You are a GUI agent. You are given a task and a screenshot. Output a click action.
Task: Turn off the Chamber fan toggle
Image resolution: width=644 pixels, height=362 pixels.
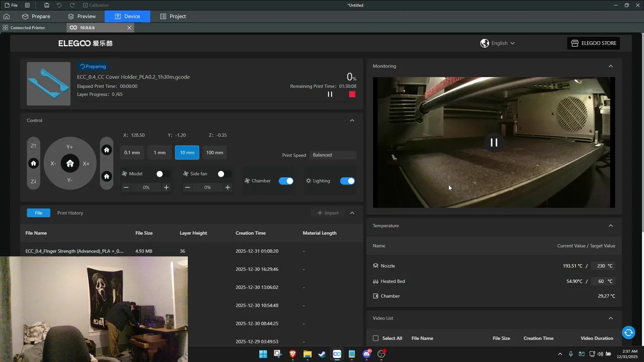coord(286,181)
